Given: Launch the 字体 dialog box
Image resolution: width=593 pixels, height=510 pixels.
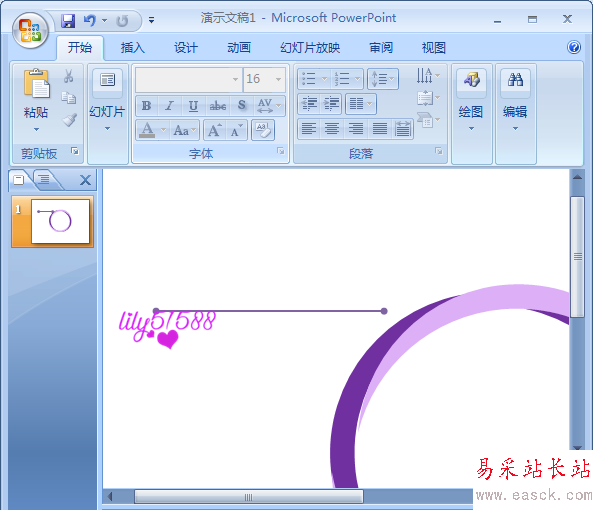Looking at the screenshot, I should tap(281, 151).
